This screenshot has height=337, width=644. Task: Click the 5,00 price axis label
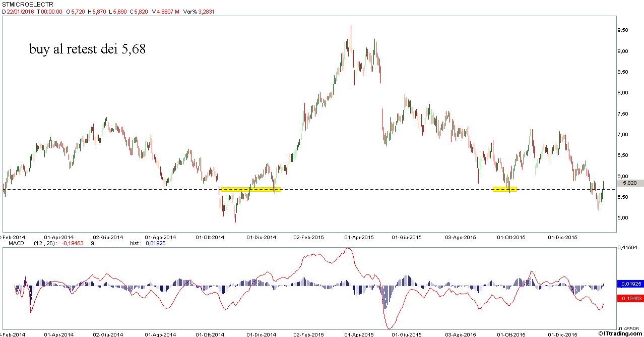[623, 218]
